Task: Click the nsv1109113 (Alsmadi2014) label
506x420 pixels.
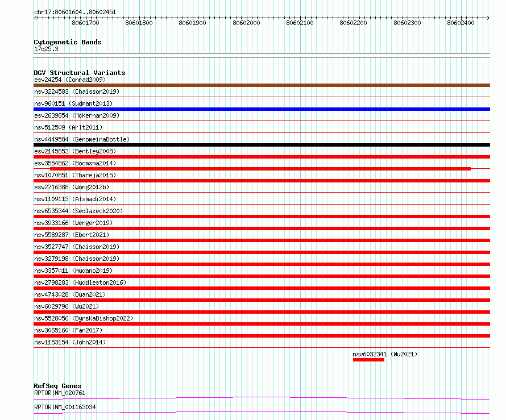Action: pos(75,199)
